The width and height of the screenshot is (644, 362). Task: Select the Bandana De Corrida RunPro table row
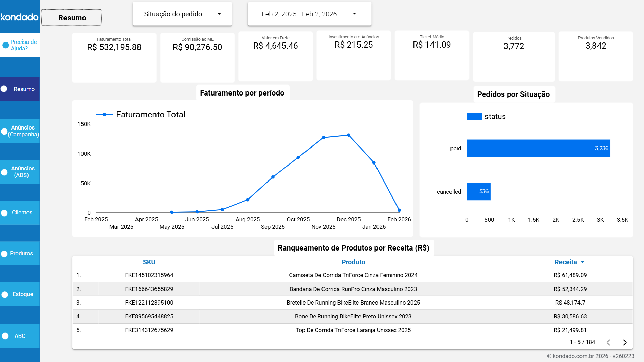pyautogui.click(x=352, y=289)
